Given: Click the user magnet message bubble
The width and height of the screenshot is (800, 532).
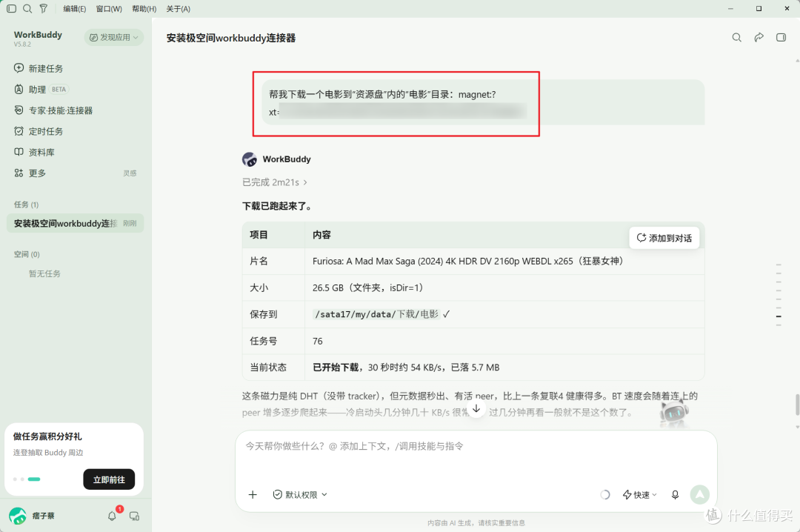Looking at the screenshot, I should tap(483, 102).
